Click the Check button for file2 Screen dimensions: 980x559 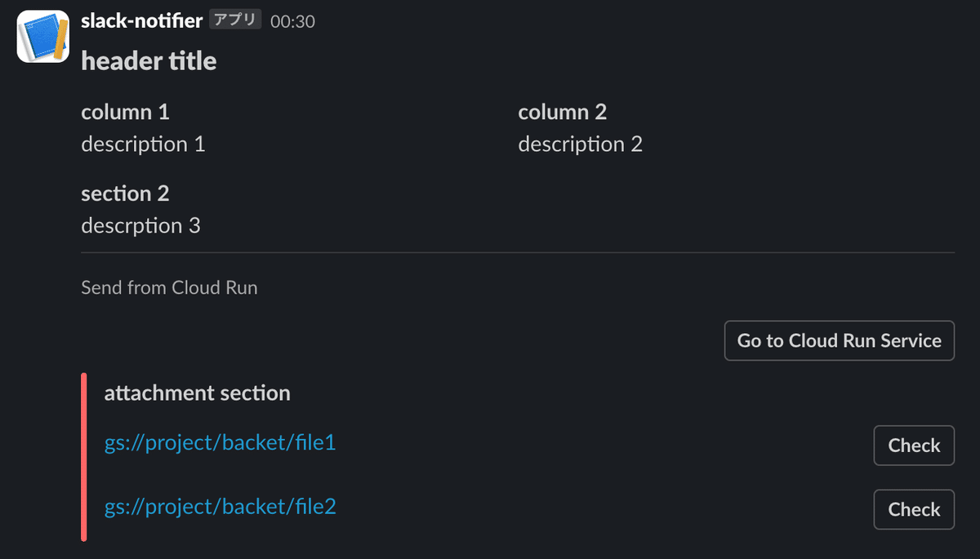[914, 509]
